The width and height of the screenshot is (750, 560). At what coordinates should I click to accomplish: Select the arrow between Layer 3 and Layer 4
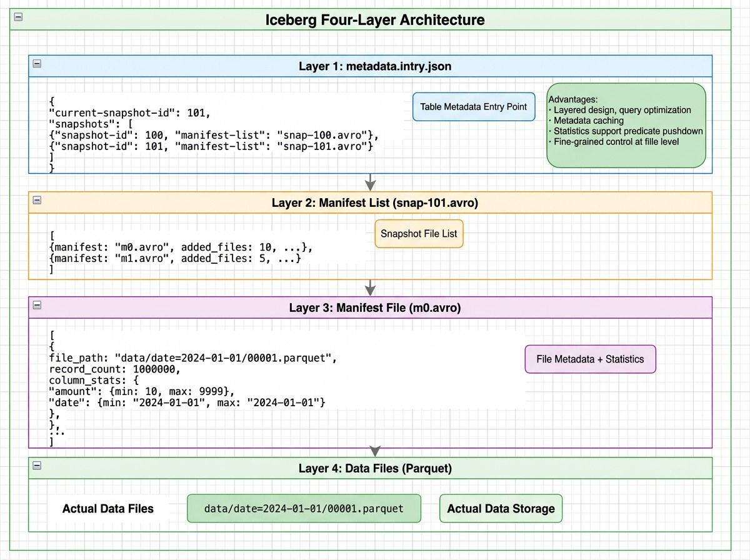[x=374, y=449]
